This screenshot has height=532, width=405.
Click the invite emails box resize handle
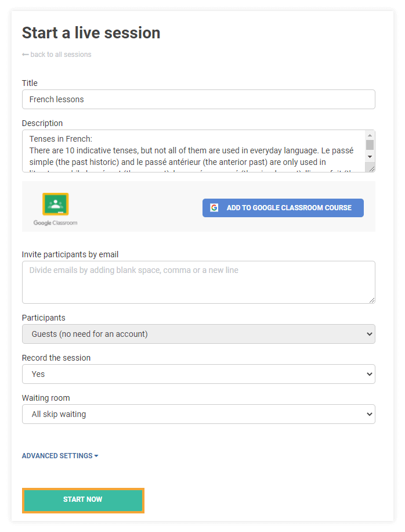372,300
